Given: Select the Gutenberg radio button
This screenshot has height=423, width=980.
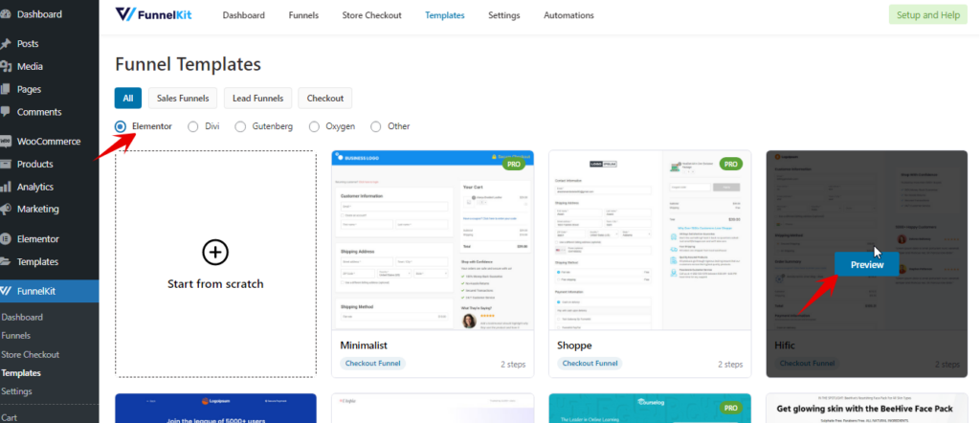Looking at the screenshot, I should coord(240,127).
